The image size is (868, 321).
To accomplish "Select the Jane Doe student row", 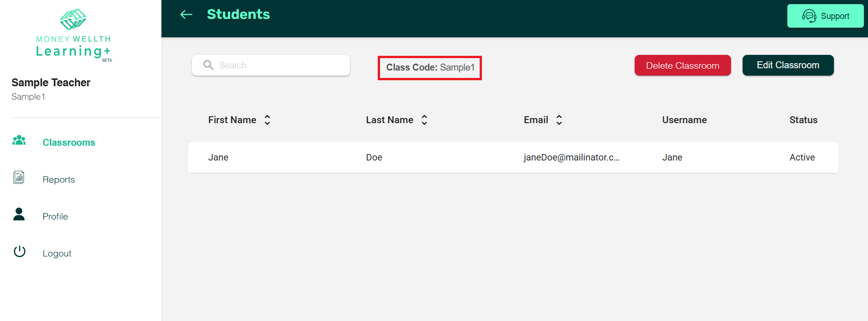I will click(x=512, y=157).
